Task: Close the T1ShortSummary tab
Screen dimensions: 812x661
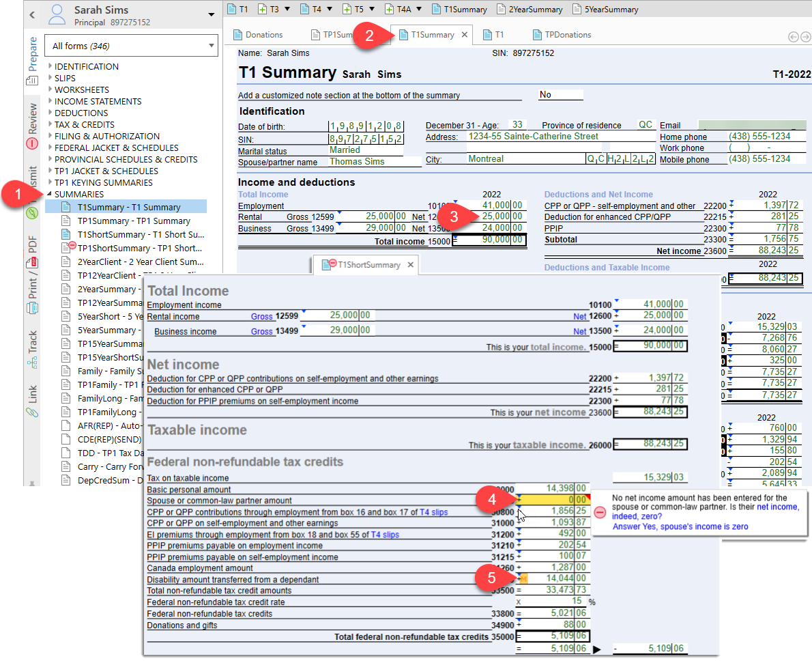Action: click(410, 264)
